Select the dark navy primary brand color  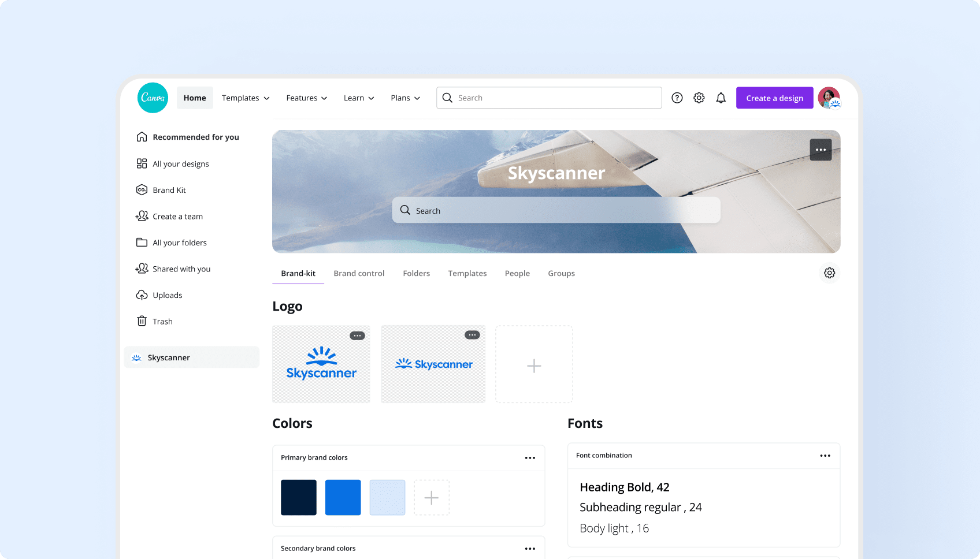(x=298, y=497)
